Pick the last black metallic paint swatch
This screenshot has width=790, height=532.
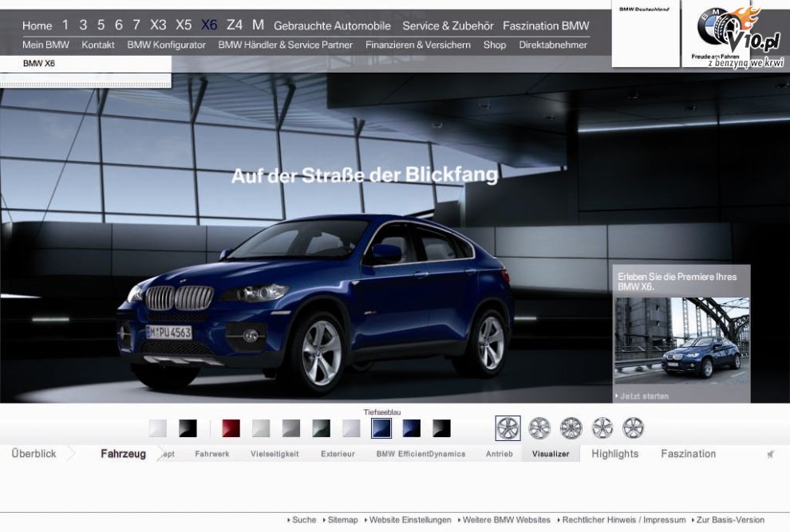tap(442, 428)
